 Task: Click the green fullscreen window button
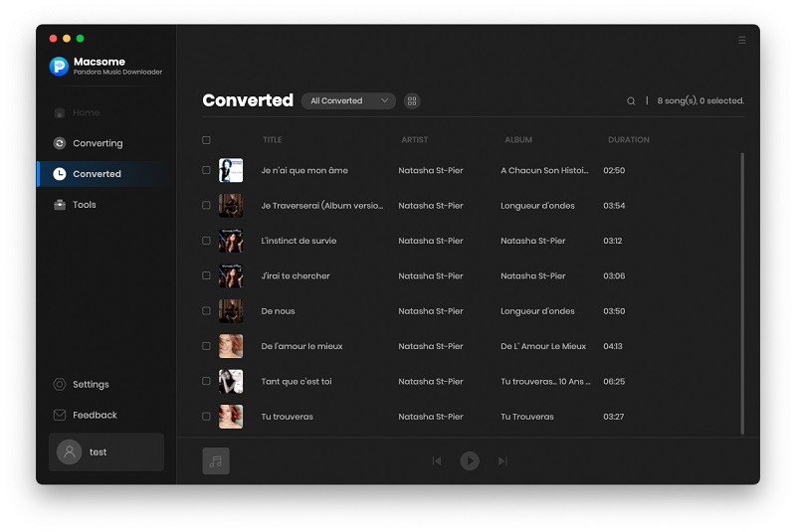coord(81,39)
